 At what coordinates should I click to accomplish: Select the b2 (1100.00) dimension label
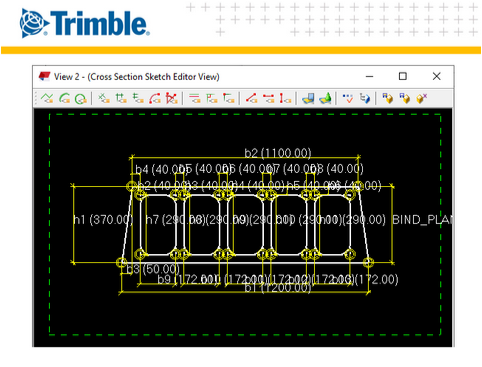point(278,153)
